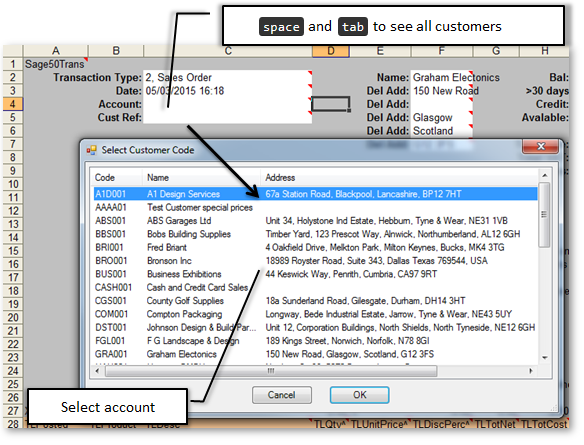Viewport: 584px width, 445px height.
Task: Choose BRO001 Bronson Inc from the list
Action: [316, 261]
